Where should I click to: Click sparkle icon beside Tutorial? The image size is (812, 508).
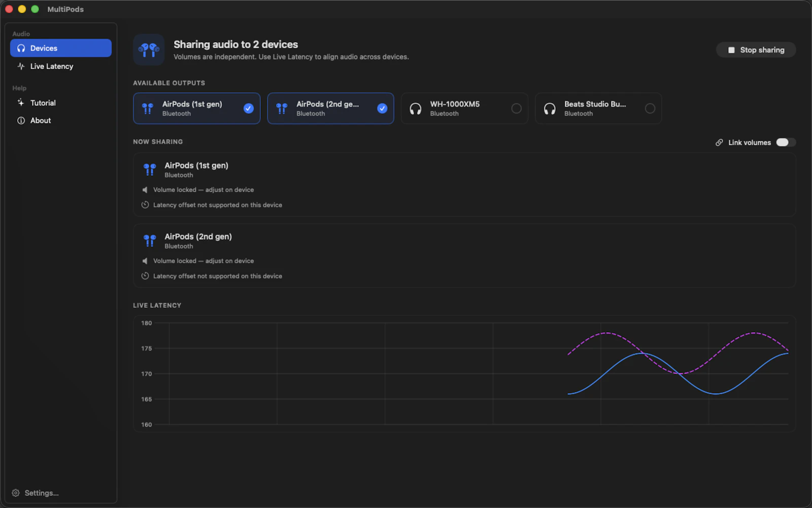[x=21, y=103]
